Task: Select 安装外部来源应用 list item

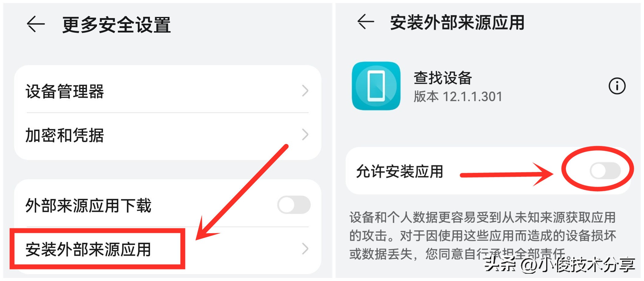Action: click(167, 249)
